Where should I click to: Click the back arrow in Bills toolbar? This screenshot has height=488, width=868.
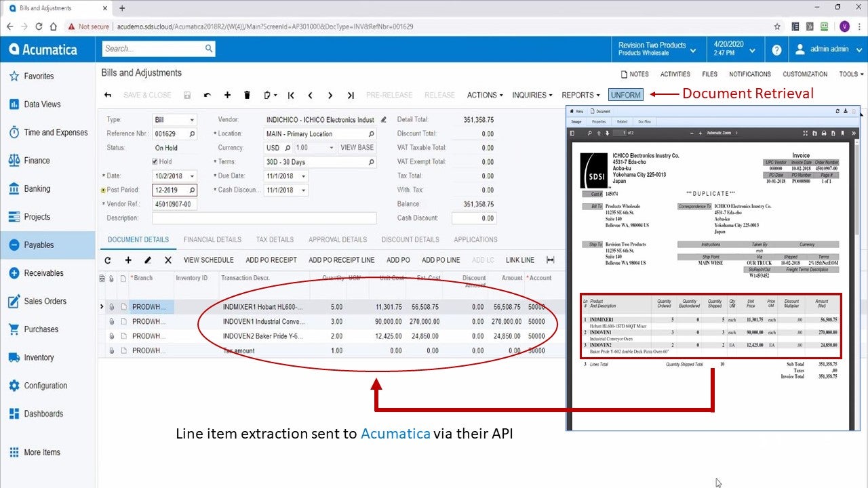click(108, 96)
